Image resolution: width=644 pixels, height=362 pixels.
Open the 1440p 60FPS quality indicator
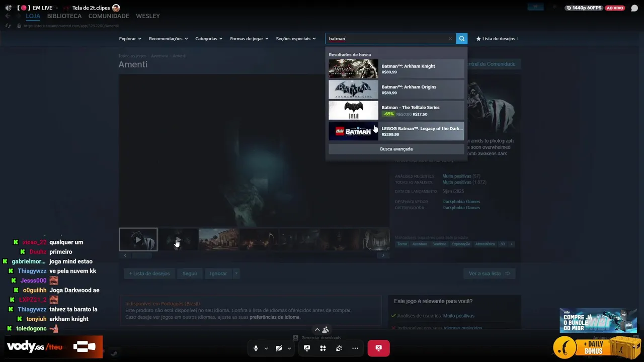pos(584,8)
